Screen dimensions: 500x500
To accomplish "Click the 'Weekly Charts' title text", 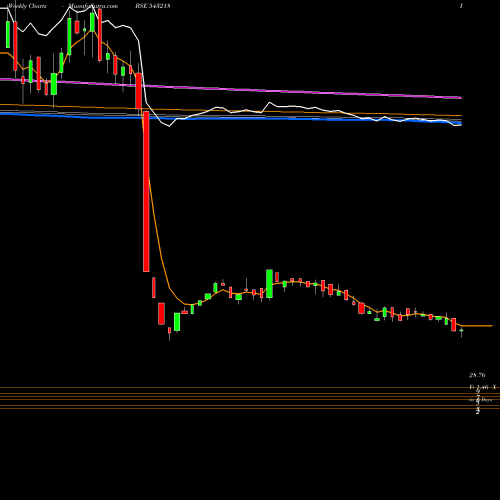I will (27, 6).
